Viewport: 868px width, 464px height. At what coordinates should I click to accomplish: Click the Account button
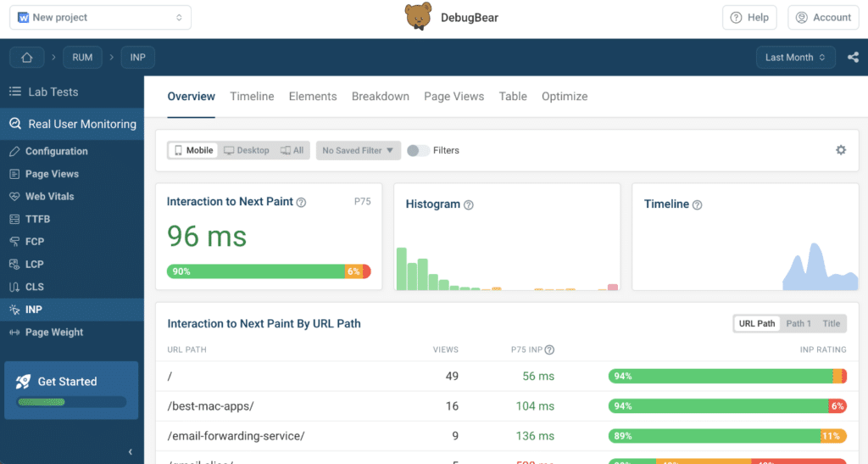tap(823, 18)
